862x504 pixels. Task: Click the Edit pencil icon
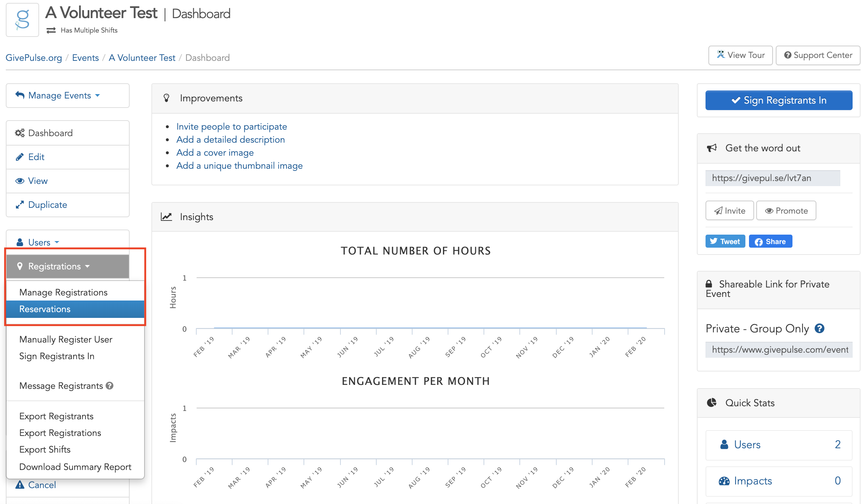(x=20, y=157)
